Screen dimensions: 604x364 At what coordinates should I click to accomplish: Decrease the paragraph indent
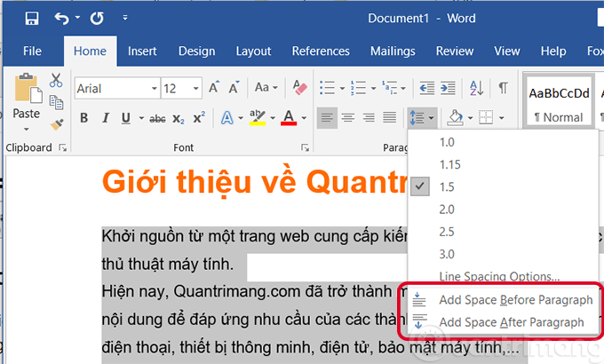click(x=427, y=88)
